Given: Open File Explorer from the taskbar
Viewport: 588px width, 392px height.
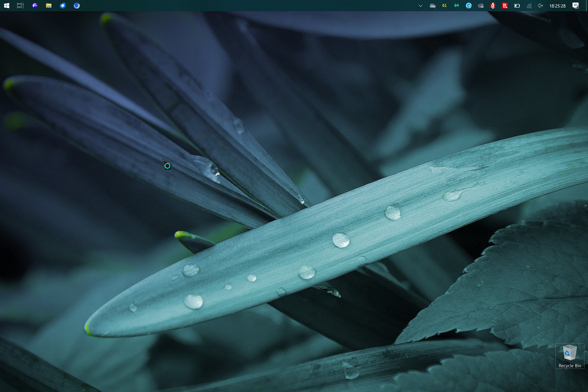Looking at the screenshot, I should click(x=49, y=6).
